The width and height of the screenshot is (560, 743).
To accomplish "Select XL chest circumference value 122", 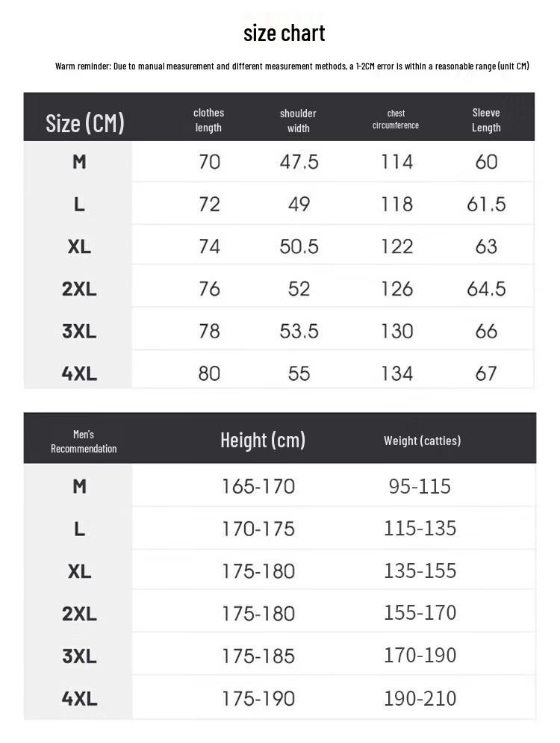I will (x=397, y=246).
